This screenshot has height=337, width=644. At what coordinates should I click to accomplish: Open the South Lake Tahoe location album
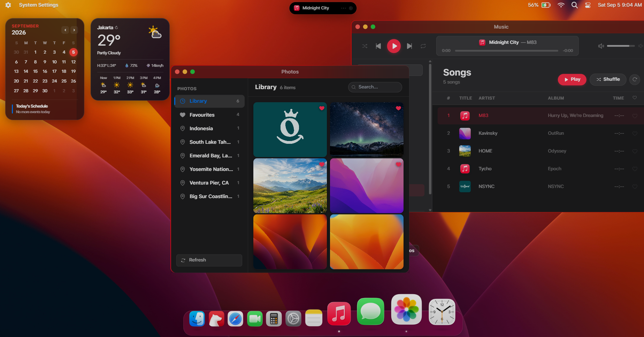pyautogui.click(x=209, y=142)
